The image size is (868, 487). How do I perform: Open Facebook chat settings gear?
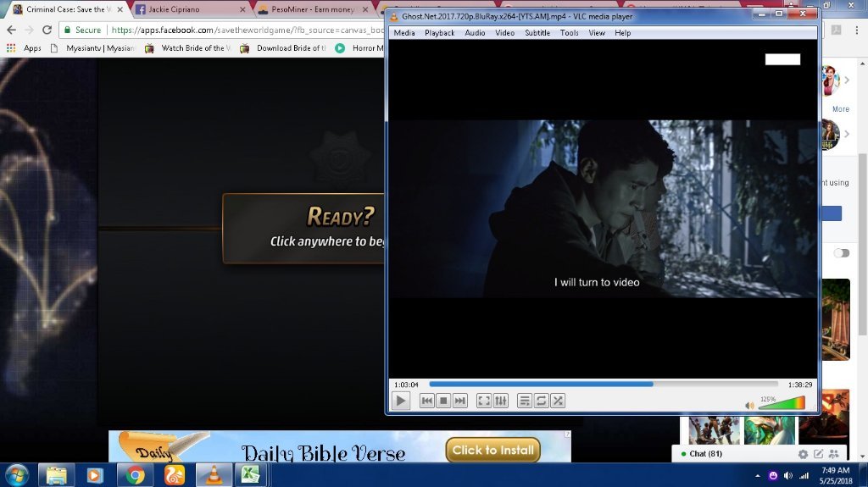[x=803, y=454]
